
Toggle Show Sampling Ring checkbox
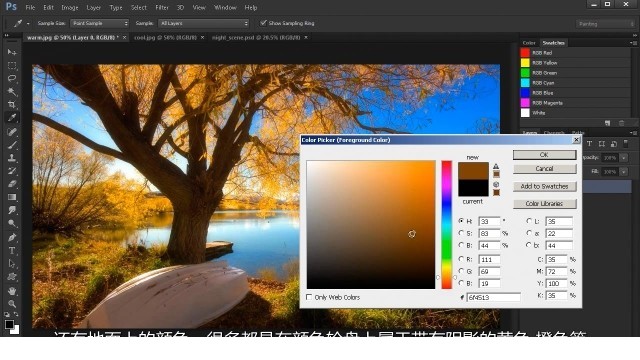pos(263,23)
